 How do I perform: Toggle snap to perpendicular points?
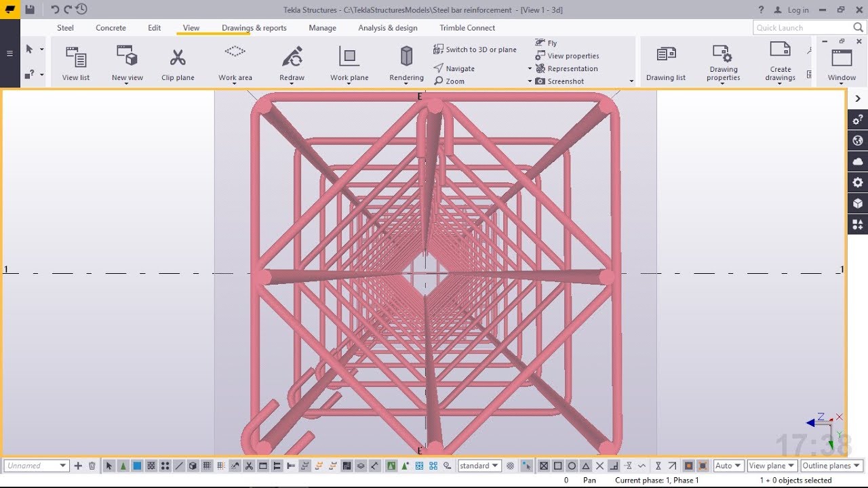614,466
